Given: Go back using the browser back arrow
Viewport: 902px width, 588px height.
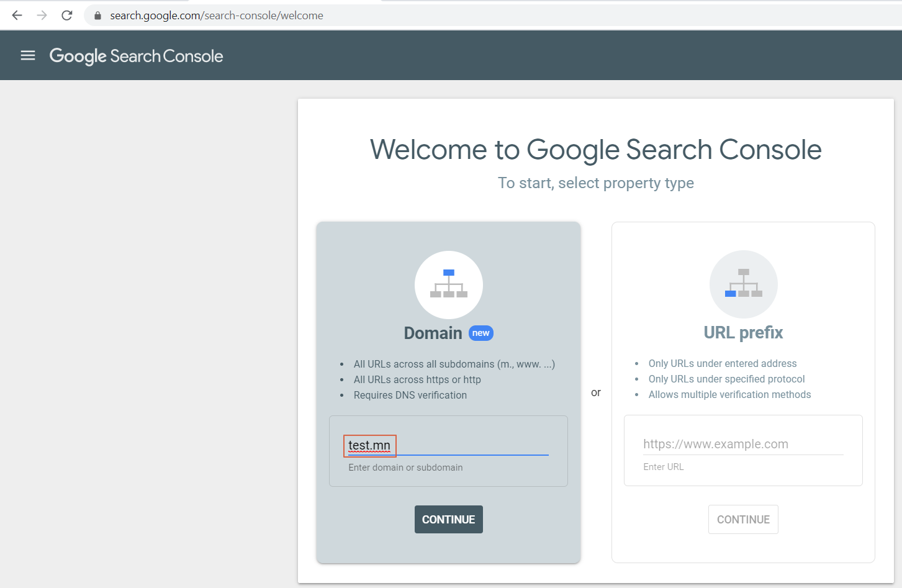Looking at the screenshot, I should click(x=17, y=16).
